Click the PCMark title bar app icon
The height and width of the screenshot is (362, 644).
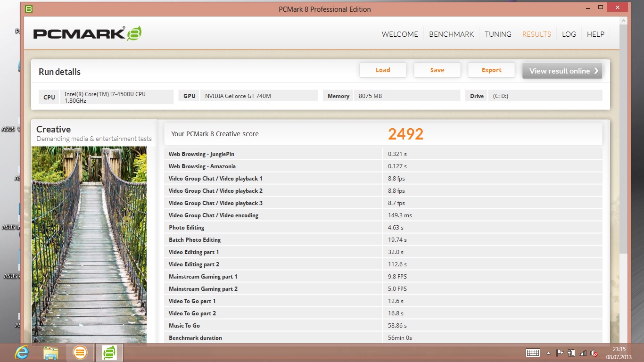(x=28, y=8)
